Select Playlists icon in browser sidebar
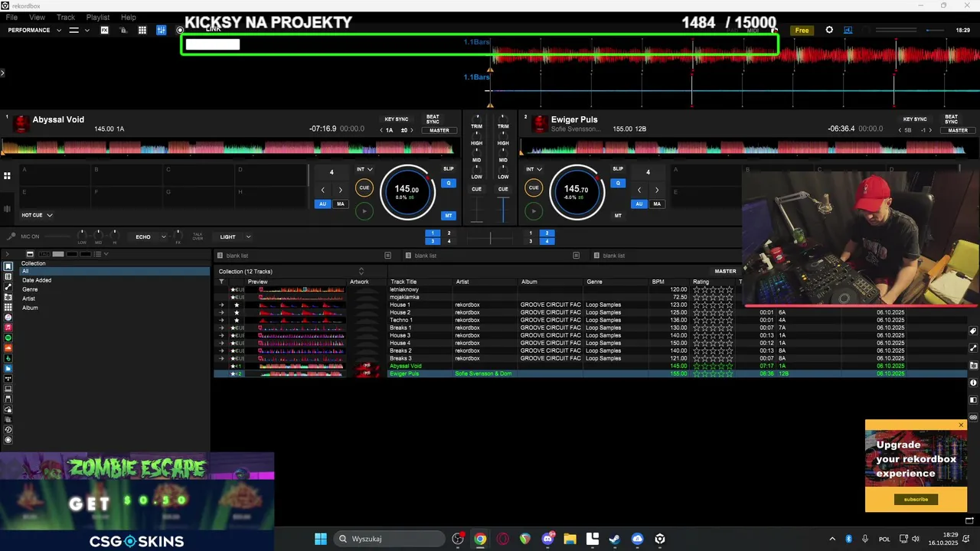980x551 pixels. [8, 276]
